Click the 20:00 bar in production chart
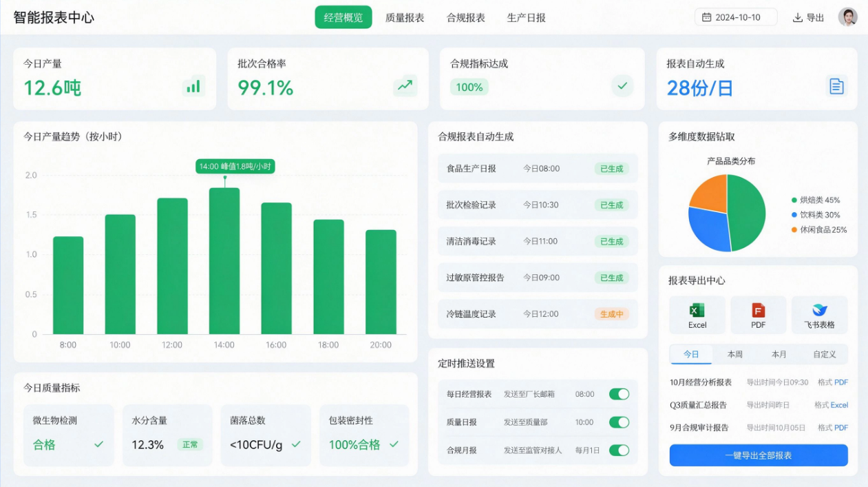 [381, 282]
